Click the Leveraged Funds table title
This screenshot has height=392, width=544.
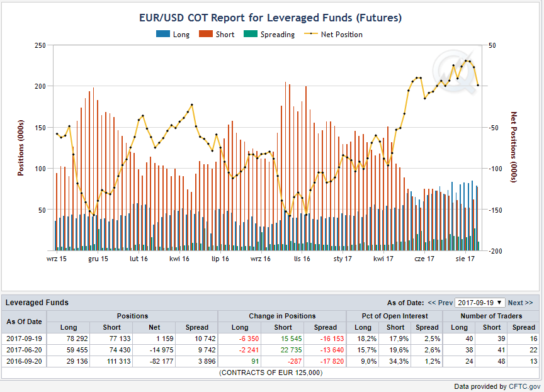pyautogui.click(x=37, y=303)
